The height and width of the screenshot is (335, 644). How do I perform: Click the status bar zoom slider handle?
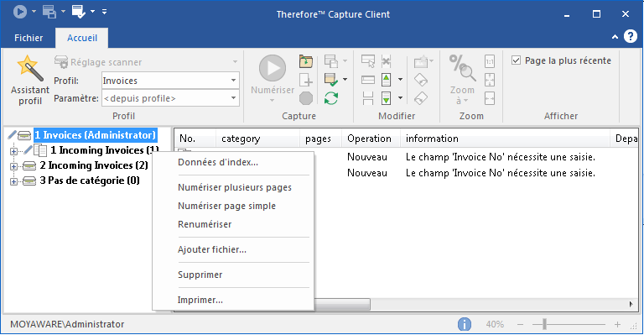(544, 324)
